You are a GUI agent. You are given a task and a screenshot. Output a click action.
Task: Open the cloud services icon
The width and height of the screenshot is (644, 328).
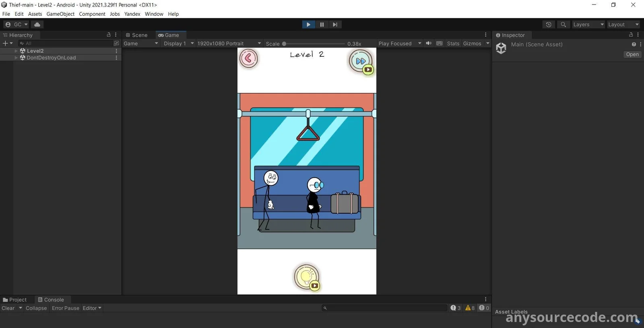(x=37, y=25)
